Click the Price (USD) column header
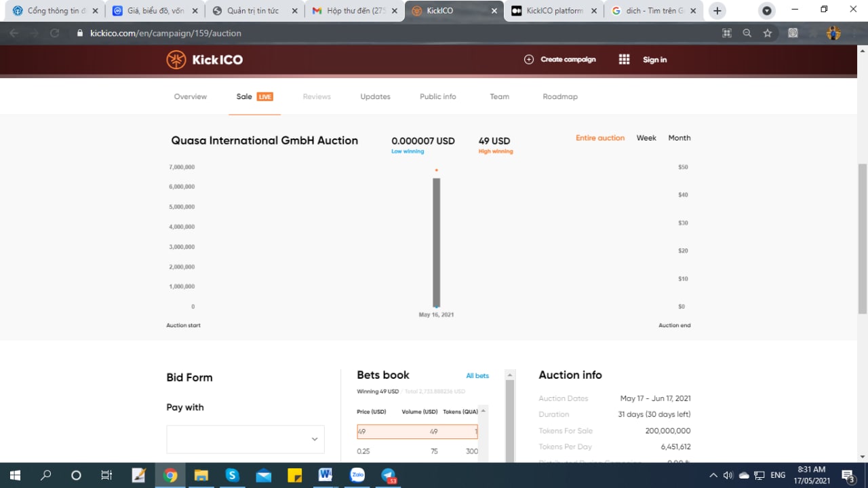868x488 pixels. (372, 412)
